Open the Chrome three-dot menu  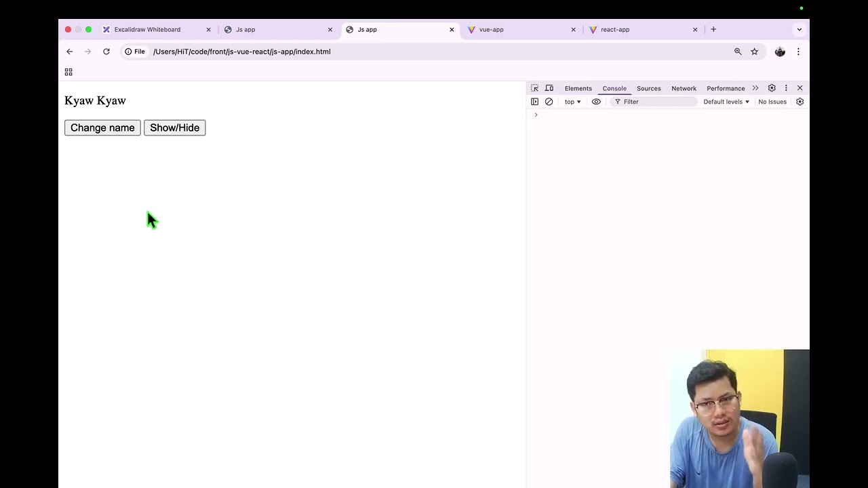click(798, 52)
